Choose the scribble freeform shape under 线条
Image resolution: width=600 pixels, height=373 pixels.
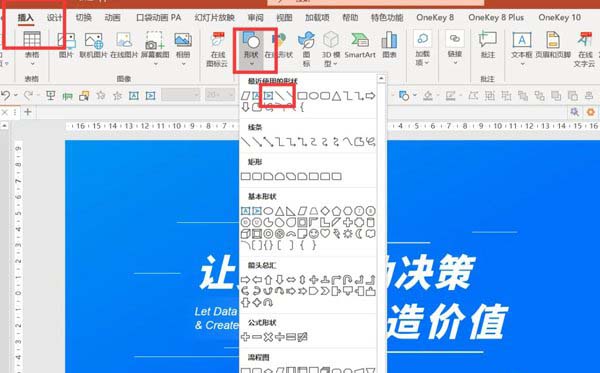pyautogui.click(x=370, y=142)
